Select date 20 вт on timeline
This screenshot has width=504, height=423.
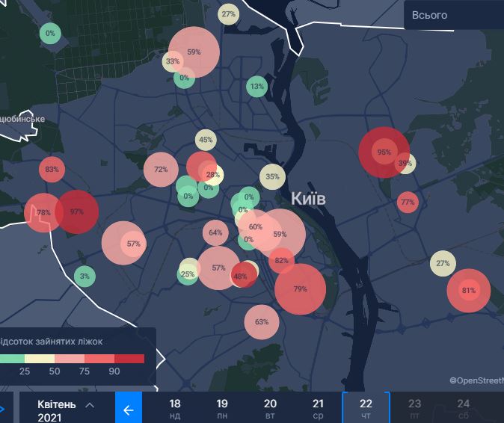(x=271, y=409)
